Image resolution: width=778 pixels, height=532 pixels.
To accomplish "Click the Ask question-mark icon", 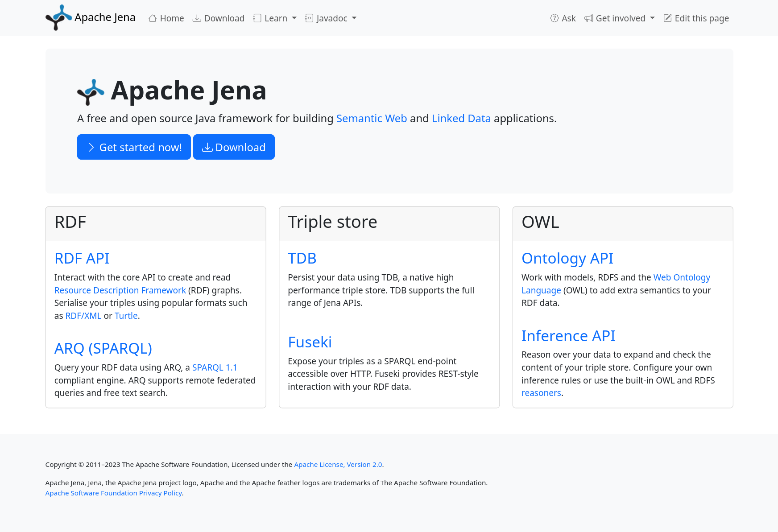I will pos(555,18).
